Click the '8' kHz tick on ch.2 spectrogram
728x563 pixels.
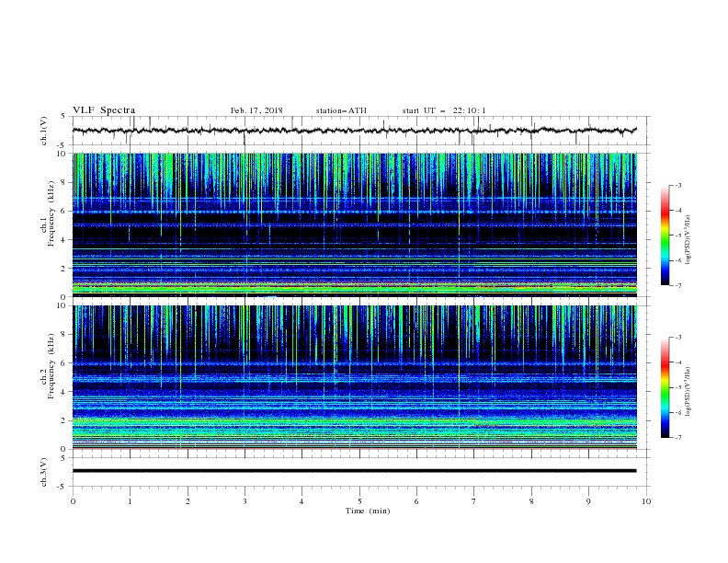[x=63, y=335]
